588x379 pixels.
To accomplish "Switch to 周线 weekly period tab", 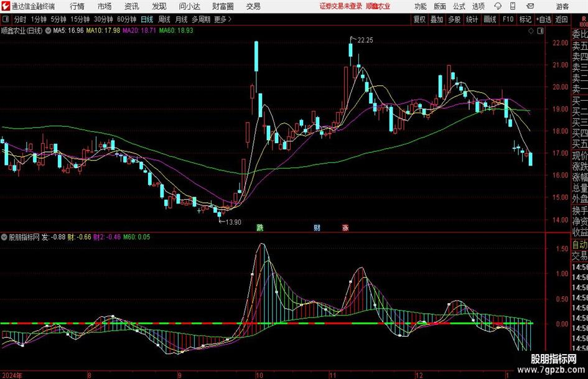I will click(x=164, y=19).
